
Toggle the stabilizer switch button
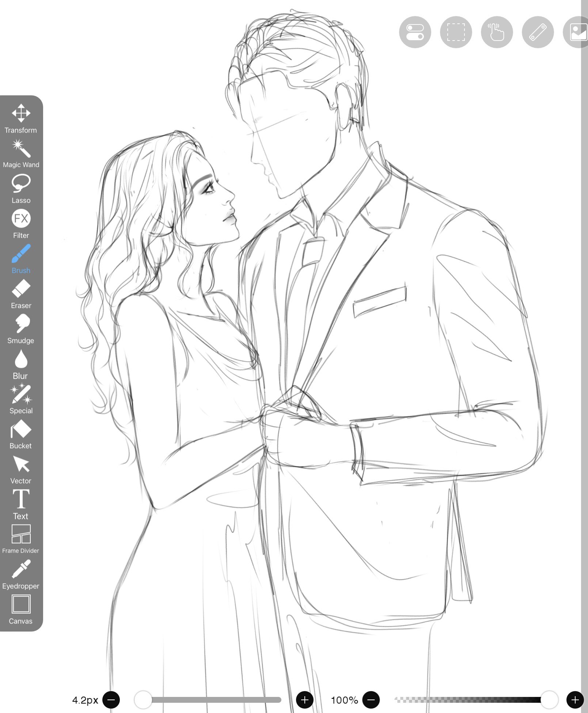click(x=415, y=32)
